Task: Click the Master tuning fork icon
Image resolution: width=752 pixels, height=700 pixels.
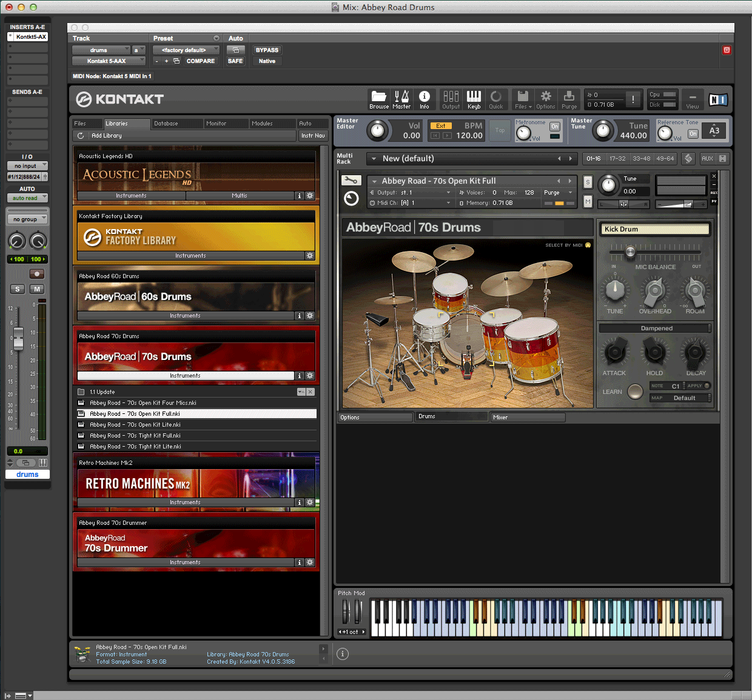Action: pyautogui.click(x=401, y=99)
